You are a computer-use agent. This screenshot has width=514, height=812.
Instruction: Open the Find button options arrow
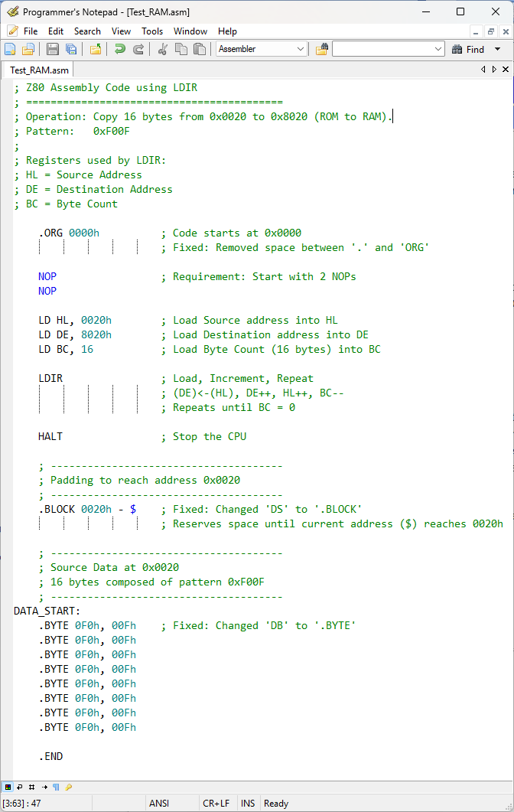pos(498,49)
